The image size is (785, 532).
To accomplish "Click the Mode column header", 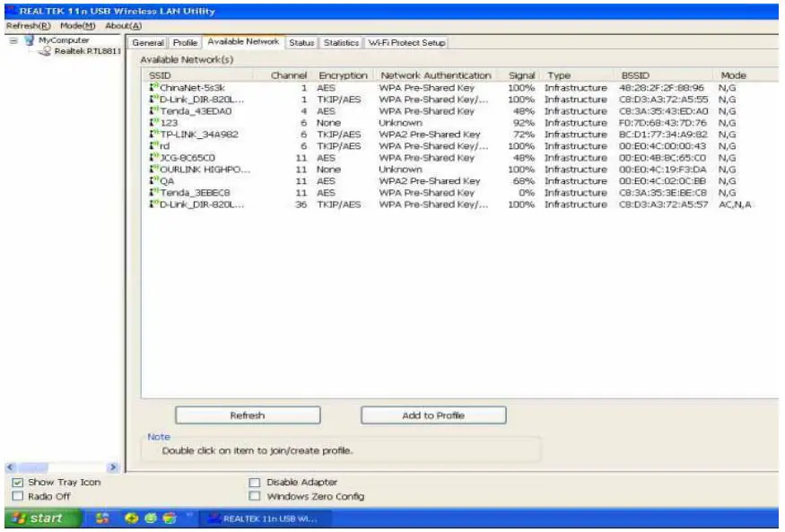I will (x=746, y=75).
